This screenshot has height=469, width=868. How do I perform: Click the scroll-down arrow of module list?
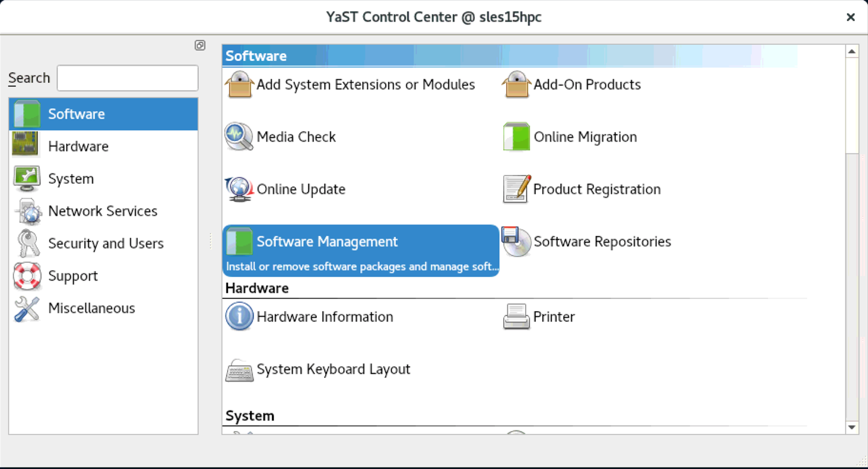coord(851,428)
